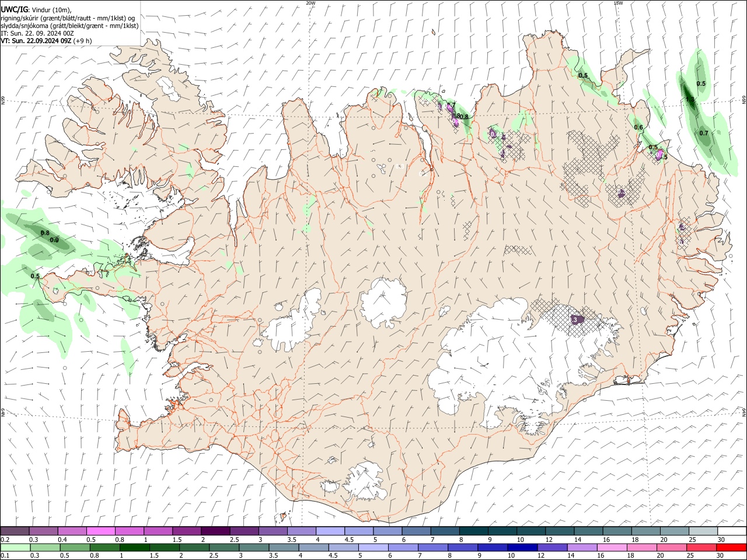Select the palest green rain swatch between 0.1 and 0.3
The width and height of the screenshot is (747, 560).
coord(16,547)
